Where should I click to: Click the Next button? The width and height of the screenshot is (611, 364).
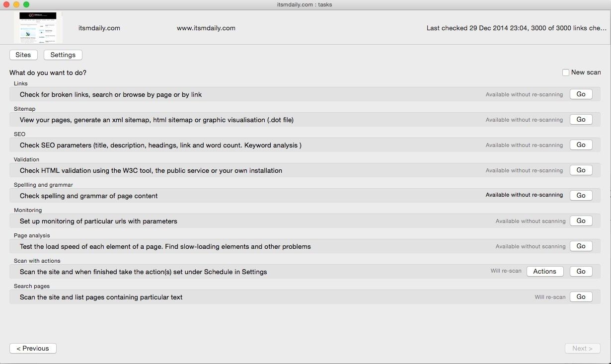point(582,349)
